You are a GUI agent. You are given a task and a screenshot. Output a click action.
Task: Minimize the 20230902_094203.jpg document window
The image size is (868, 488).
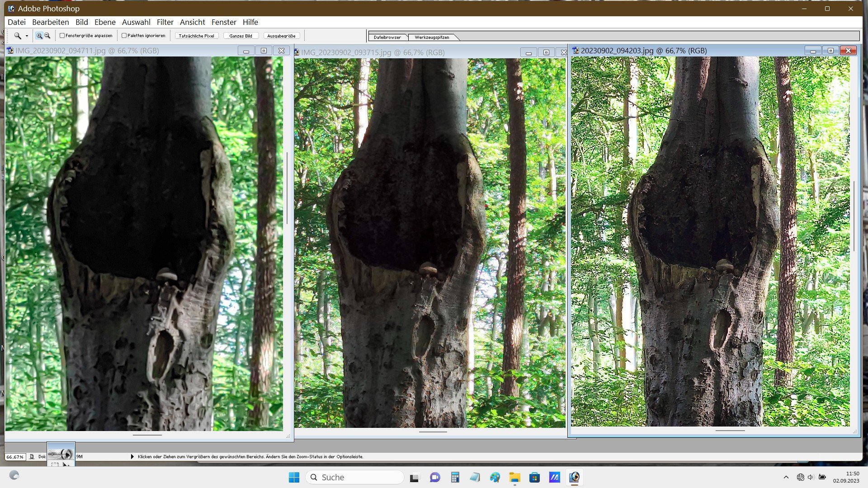(x=813, y=51)
